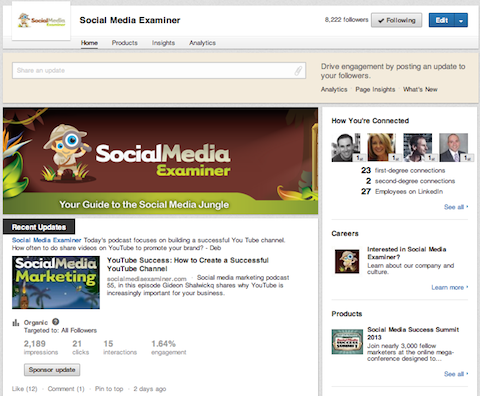Click the paperclip attach icon
The height and width of the screenshot is (396, 480).
(298, 70)
